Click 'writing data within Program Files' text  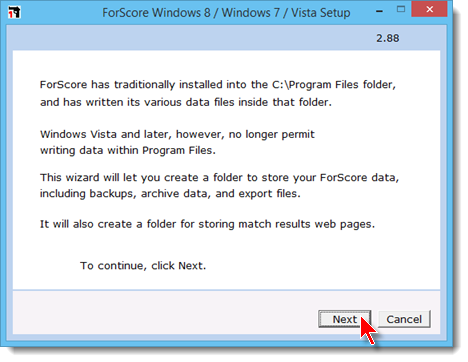click(x=128, y=150)
